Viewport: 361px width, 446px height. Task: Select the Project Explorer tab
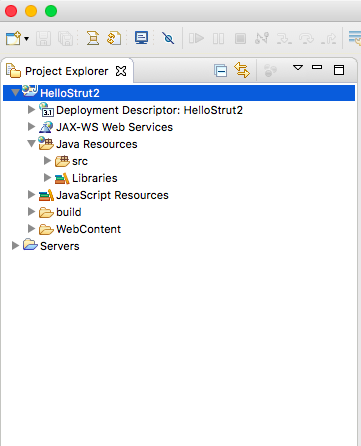pyautogui.click(x=67, y=71)
